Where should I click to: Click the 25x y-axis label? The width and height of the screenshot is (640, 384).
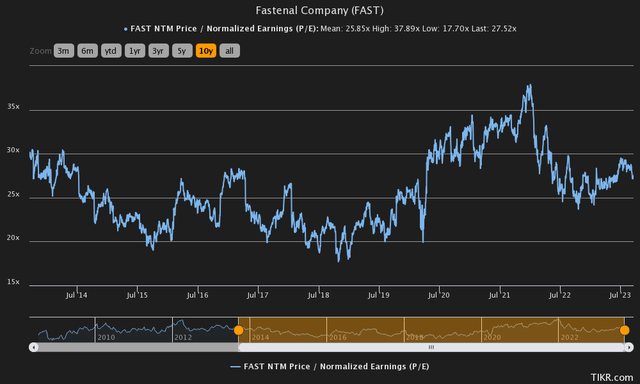tap(13, 194)
